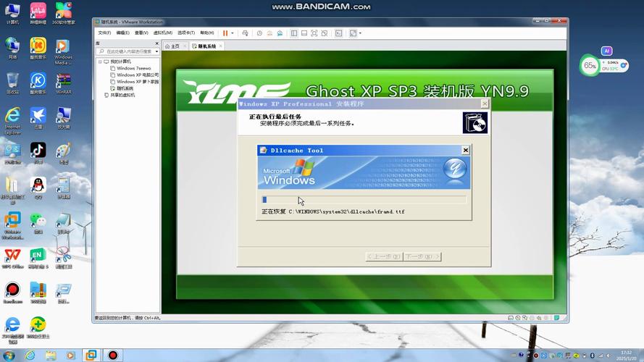Click the library search input field

[125, 51]
